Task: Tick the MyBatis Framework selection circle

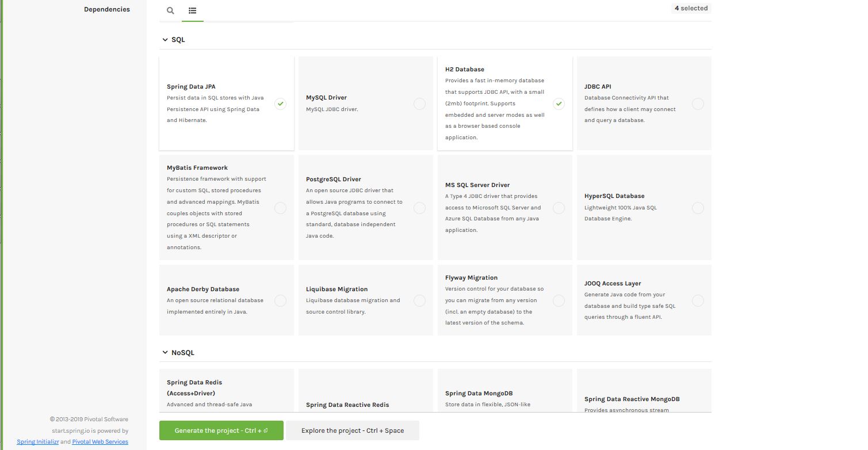Action: point(280,208)
